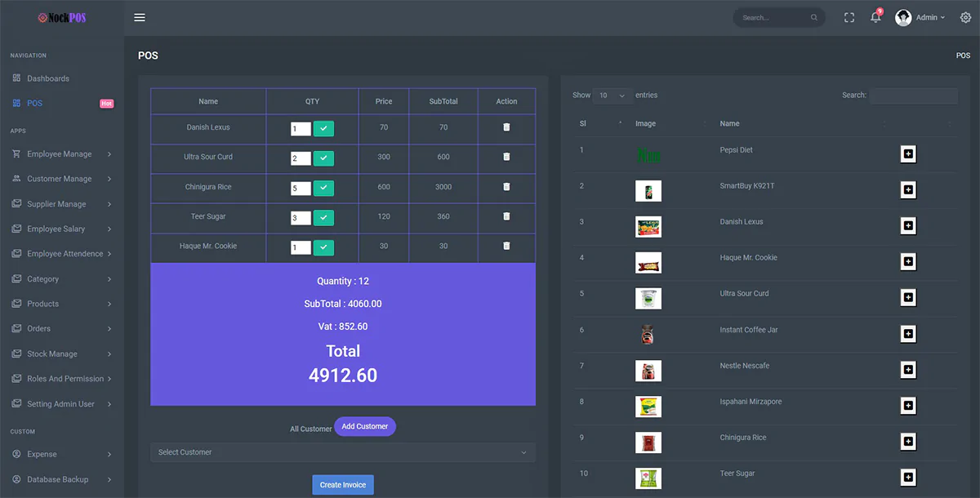Viewport: 980px width, 498px height.
Task: Click the Add Customer button
Action: click(364, 426)
